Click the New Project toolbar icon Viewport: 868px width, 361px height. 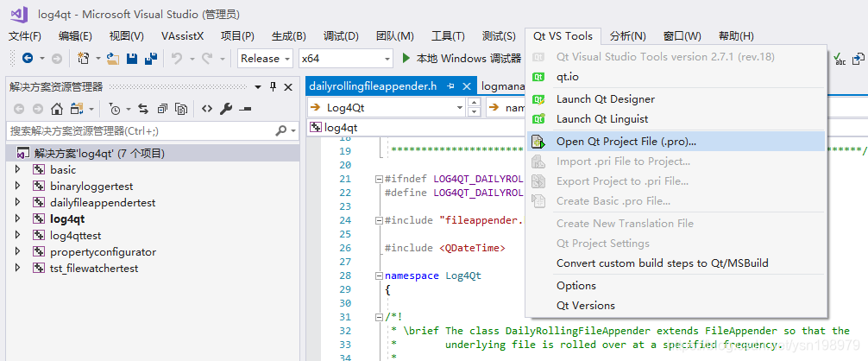84,58
